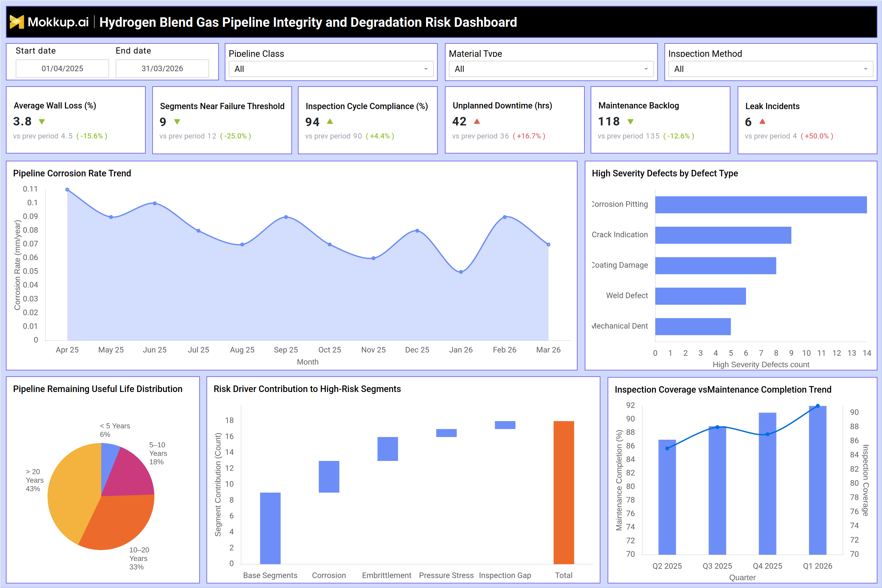Click the Coating Damage bar

715,266
